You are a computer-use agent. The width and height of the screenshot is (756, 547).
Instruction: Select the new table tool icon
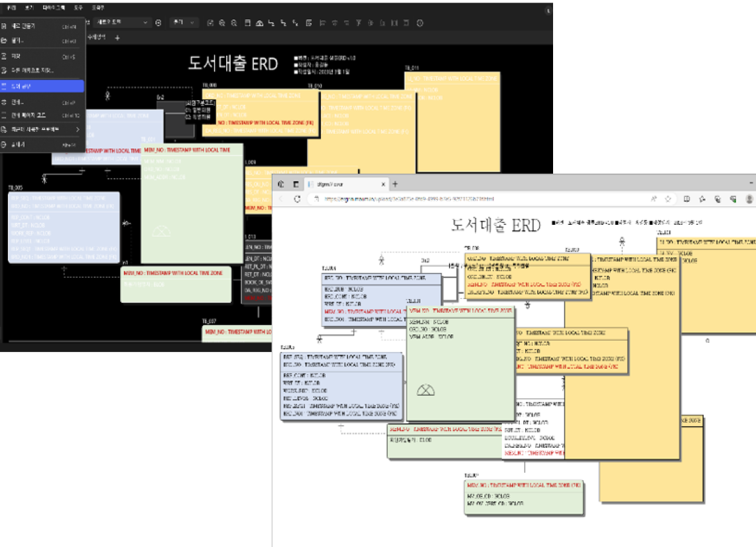point(259,23)
